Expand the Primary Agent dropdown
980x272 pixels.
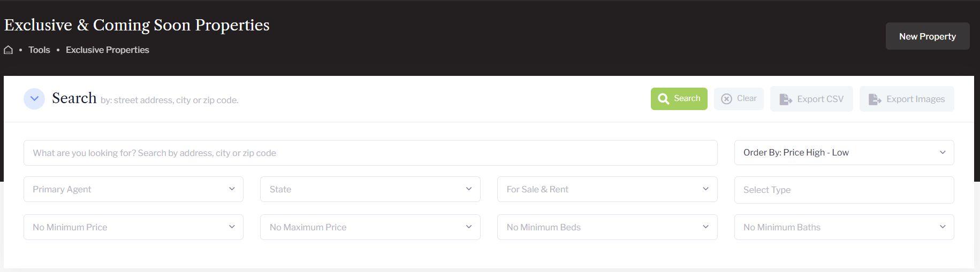tap(133, 189)
